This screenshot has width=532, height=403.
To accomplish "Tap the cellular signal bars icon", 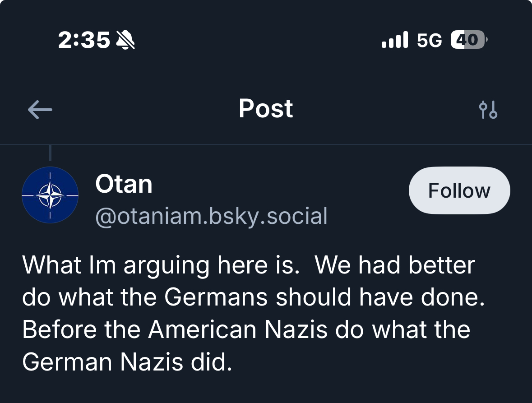I will 394,40.
